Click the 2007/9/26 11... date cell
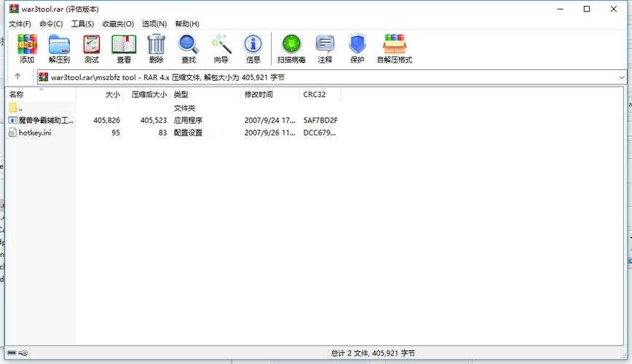This screenshot has width=632, height=364. [269, 132]
